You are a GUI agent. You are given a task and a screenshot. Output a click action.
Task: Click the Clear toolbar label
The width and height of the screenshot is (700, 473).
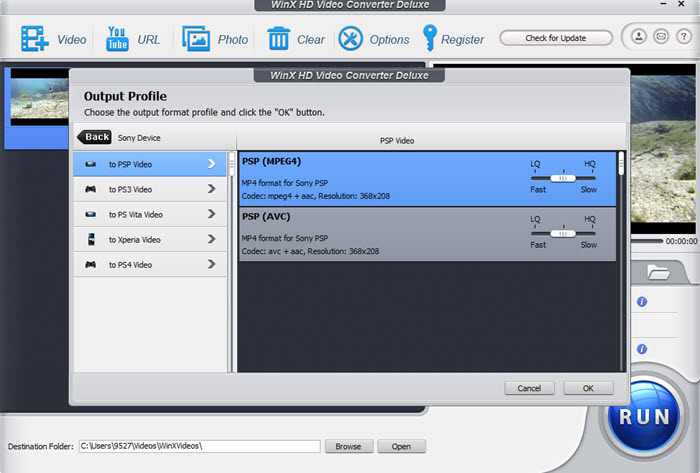(x=311, y=40)
